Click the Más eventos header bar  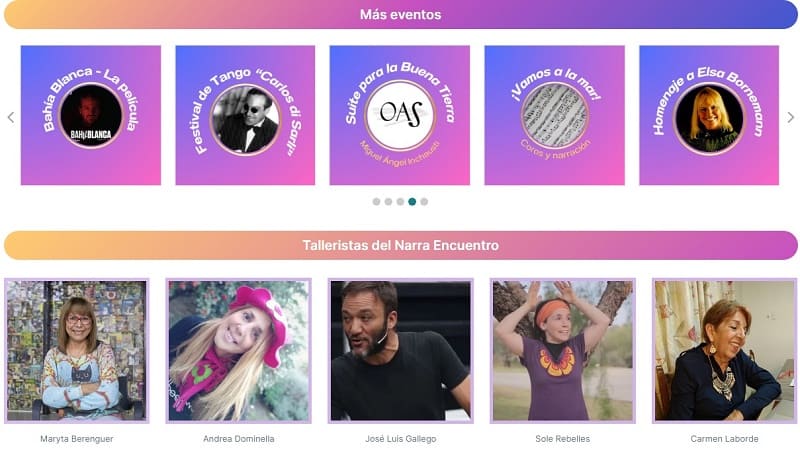pyautogui.click(x=401, y=14)
